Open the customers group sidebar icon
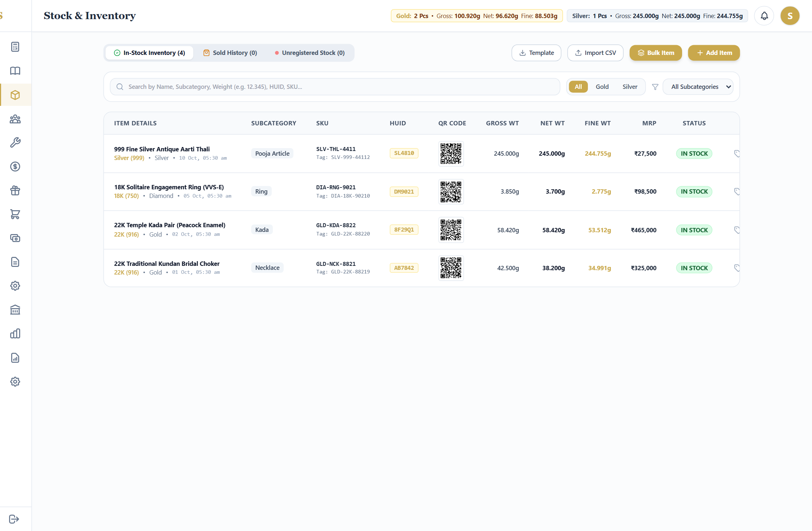The image size is (812, 531). [15, 119]
